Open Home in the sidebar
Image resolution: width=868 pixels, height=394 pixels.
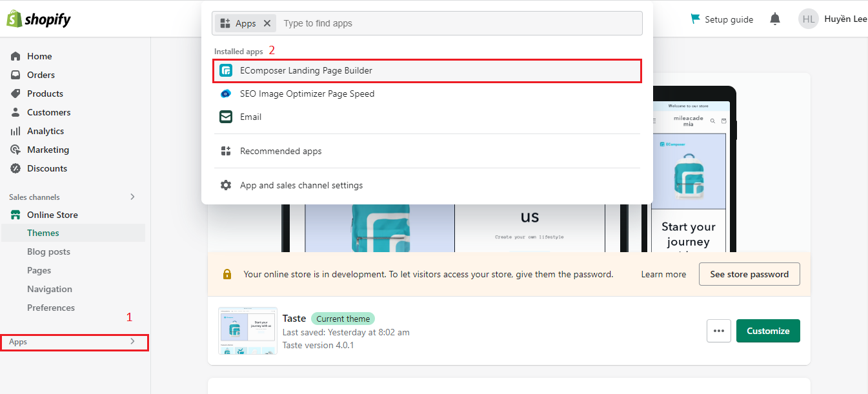(39, 56)
